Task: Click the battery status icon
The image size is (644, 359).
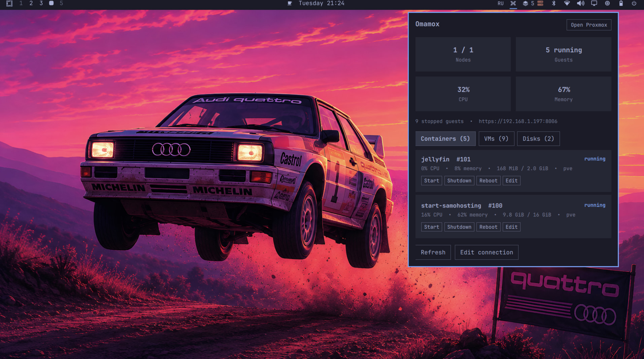Action: [621, 3]
